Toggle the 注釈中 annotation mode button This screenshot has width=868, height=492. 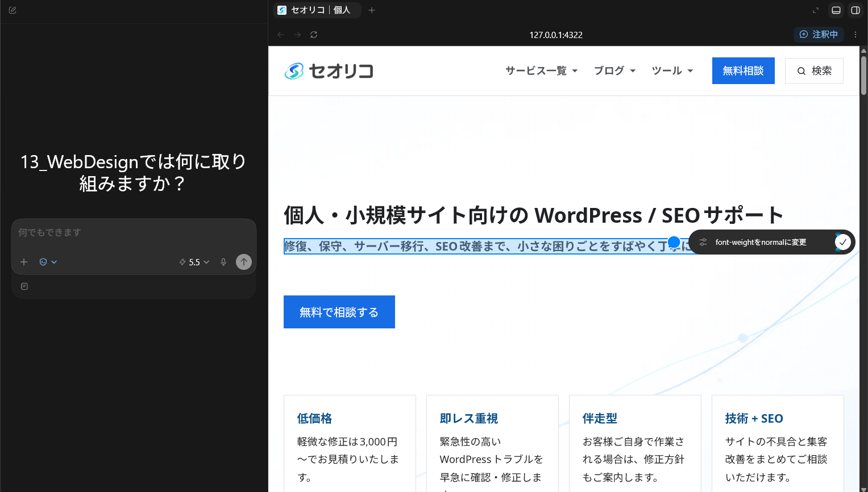pyautogui.click(x=819, y=35)
